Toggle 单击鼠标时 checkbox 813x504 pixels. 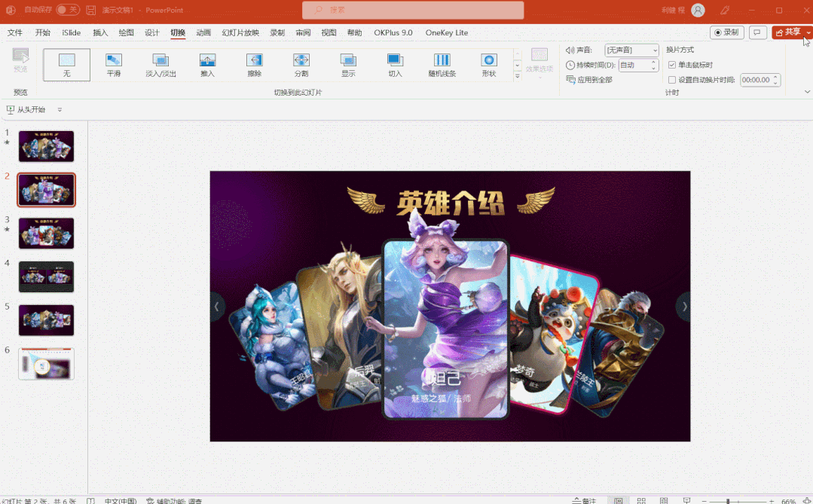[672, 65]
